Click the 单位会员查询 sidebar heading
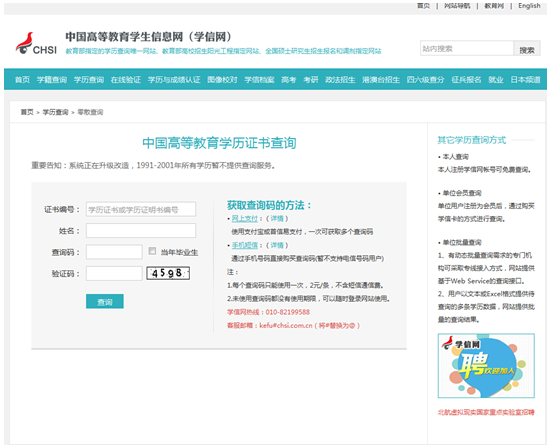Image resolution: width=547 pixels, height=445 pixels. pos(462,193)
